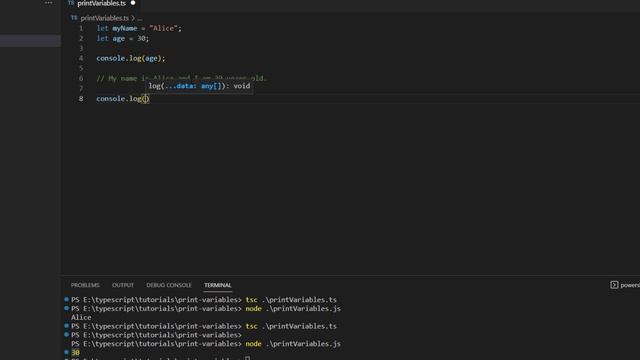Click the age variable on line 2
The width and height of the screenshot is (640, 360).
coord(118,38)
